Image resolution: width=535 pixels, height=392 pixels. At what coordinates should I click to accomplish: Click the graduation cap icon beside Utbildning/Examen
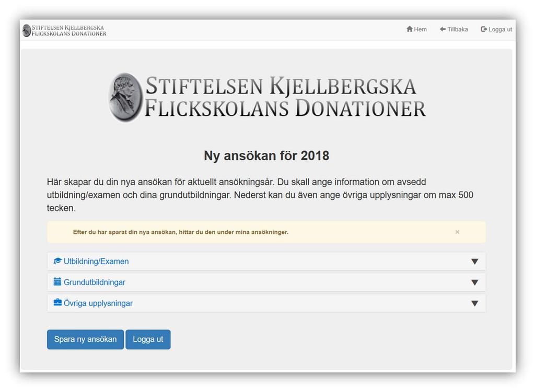[57, 261]
